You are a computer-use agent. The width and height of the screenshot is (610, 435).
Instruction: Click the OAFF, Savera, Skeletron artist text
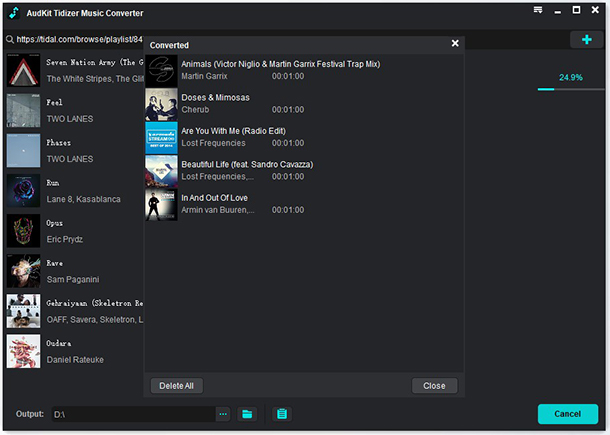95,319
